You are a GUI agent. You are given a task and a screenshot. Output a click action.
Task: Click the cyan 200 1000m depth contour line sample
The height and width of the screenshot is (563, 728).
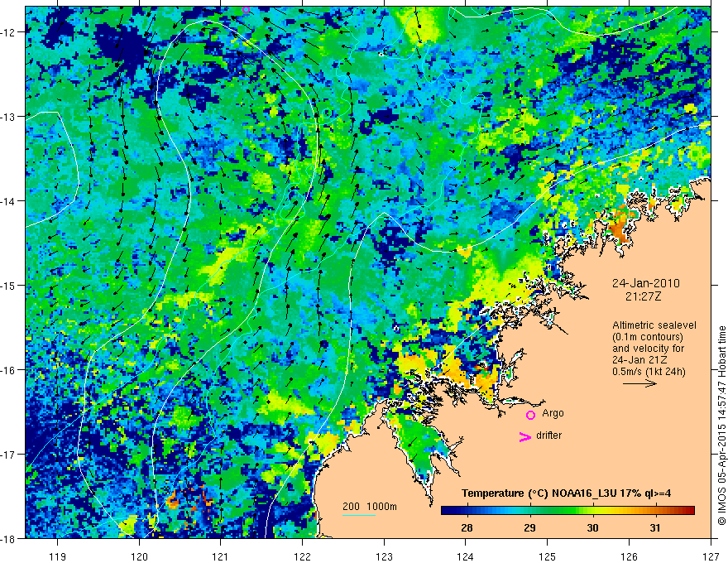click(x=359, y=515)
